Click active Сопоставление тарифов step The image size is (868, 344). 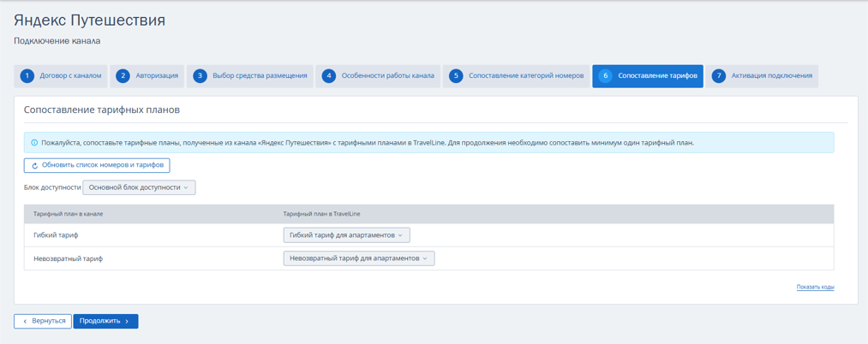pyautogui.click(x=648, y=76)
